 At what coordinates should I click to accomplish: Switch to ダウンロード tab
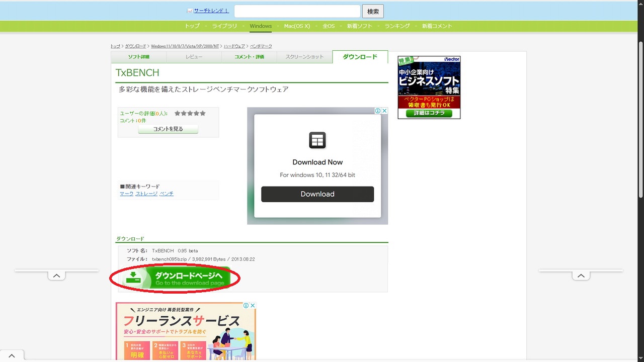[360, 57]
